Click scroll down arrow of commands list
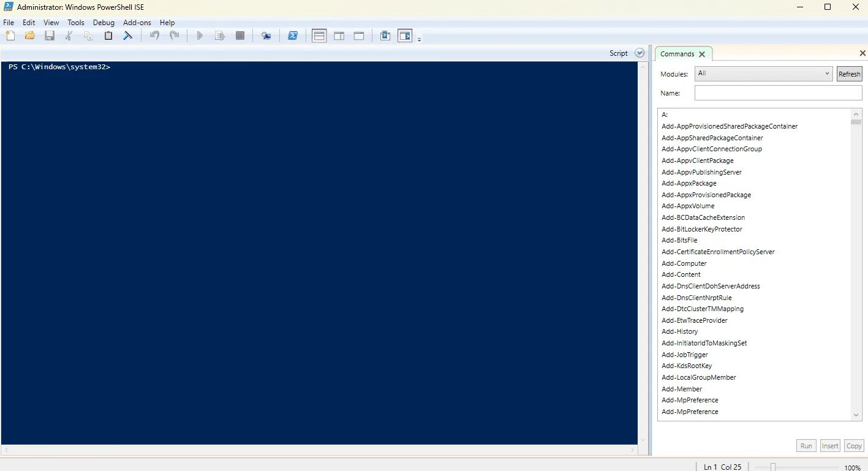 (856, 415)
